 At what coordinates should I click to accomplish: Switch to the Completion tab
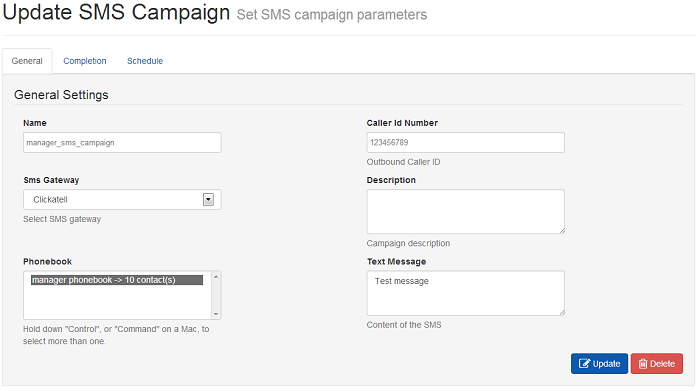coord(85,61)
